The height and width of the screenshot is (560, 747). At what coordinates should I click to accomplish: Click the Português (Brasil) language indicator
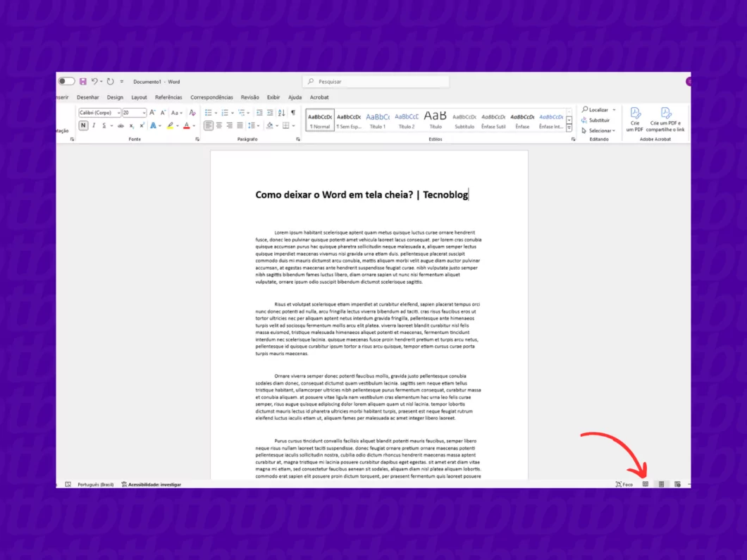tap(96, 485)
